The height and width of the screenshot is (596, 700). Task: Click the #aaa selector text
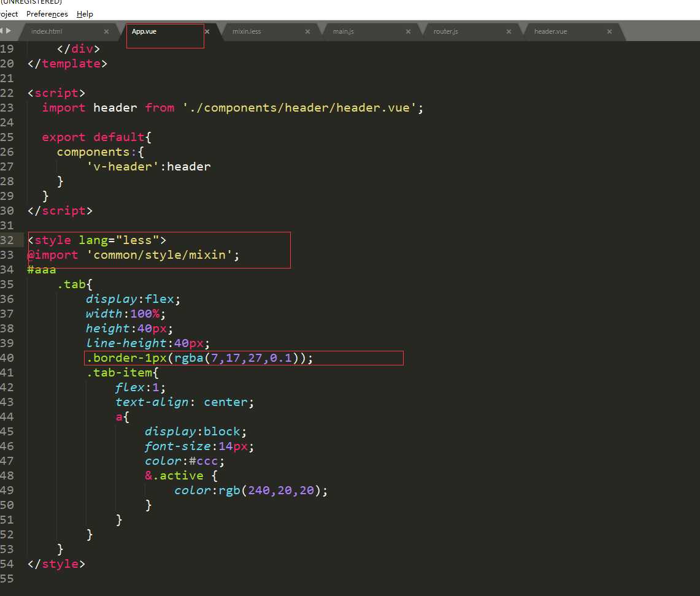[42, 269]
